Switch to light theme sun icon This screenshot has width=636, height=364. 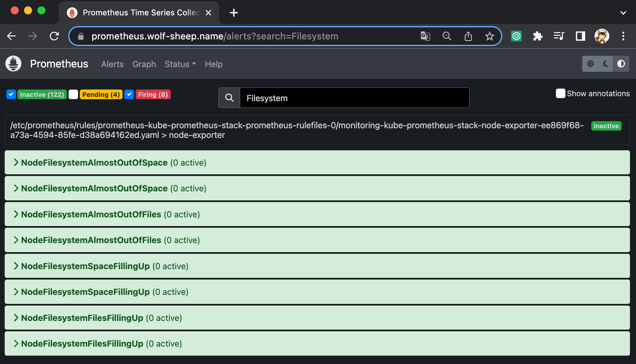591,64
